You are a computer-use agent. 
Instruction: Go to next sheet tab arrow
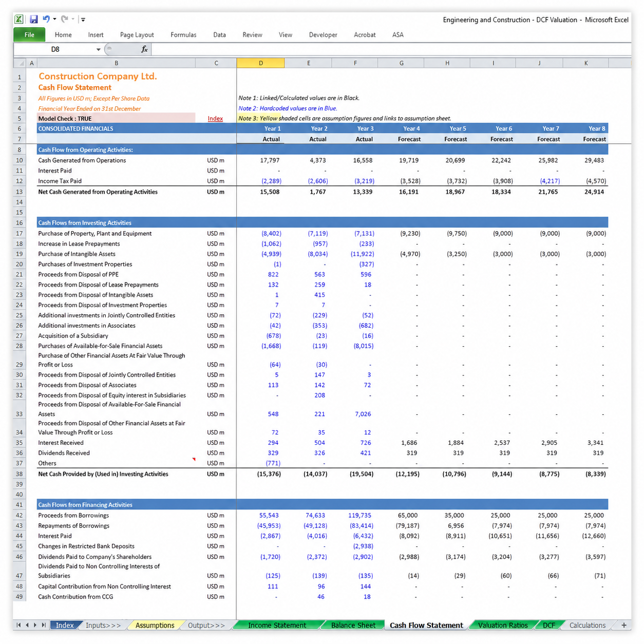click(x=35, y=625)
